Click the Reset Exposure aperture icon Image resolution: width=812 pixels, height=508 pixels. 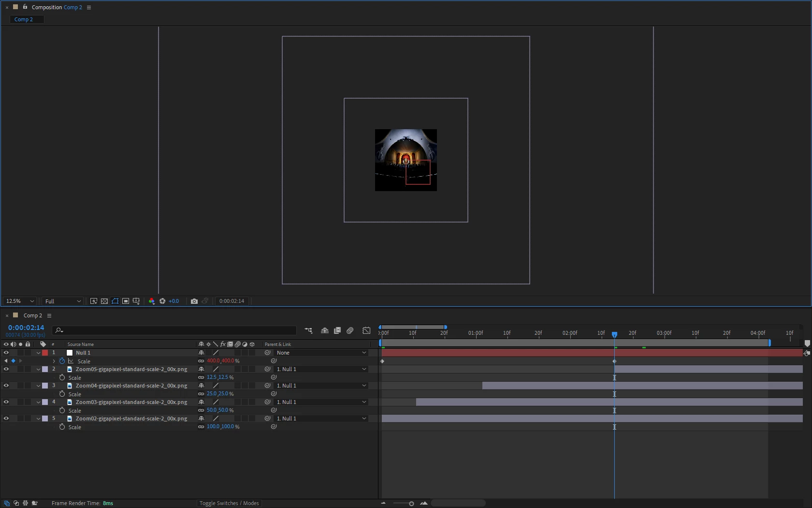162,301
